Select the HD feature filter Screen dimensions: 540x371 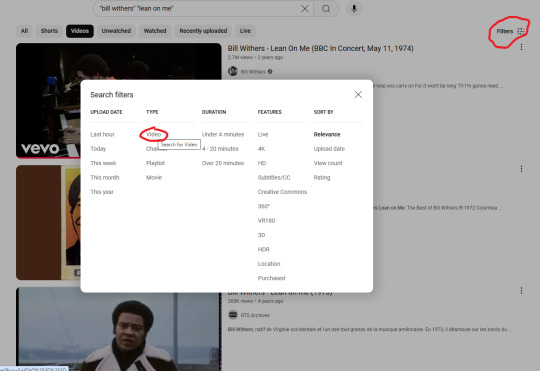(x=262, y=163)
